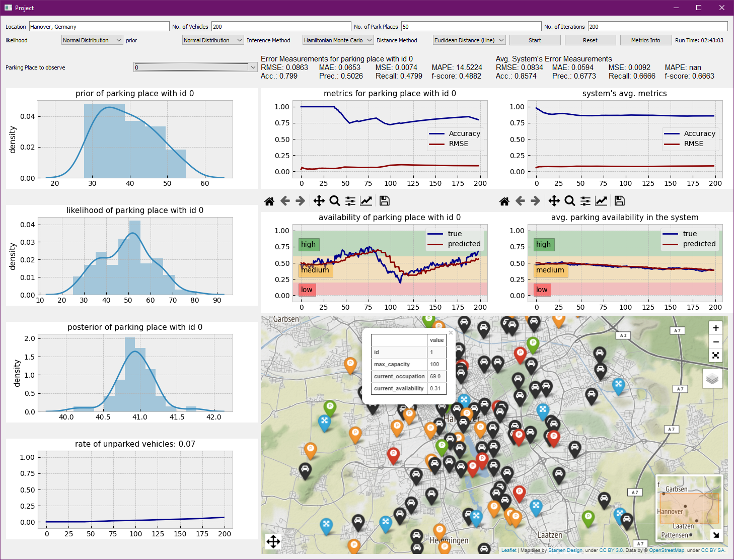Select Zoom magnifier in metrics plot toolbar

[x=335, y=201]
